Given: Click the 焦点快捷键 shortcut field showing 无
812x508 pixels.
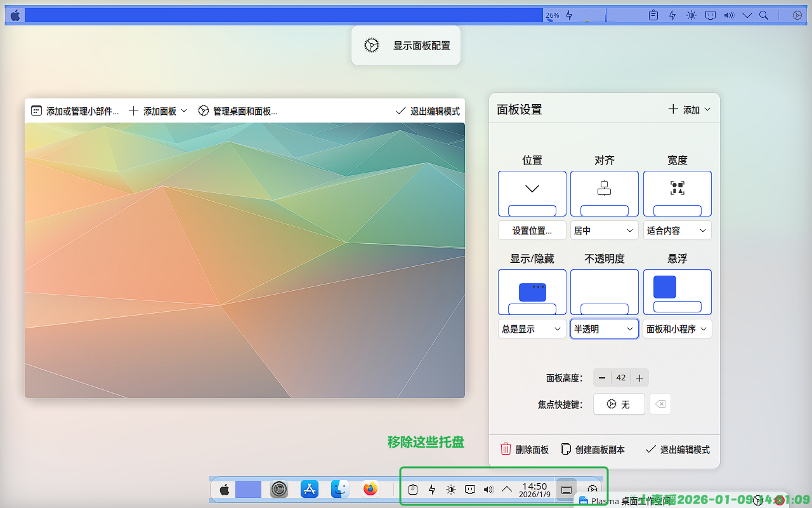Looking at the screenshot, I should 619,404.
